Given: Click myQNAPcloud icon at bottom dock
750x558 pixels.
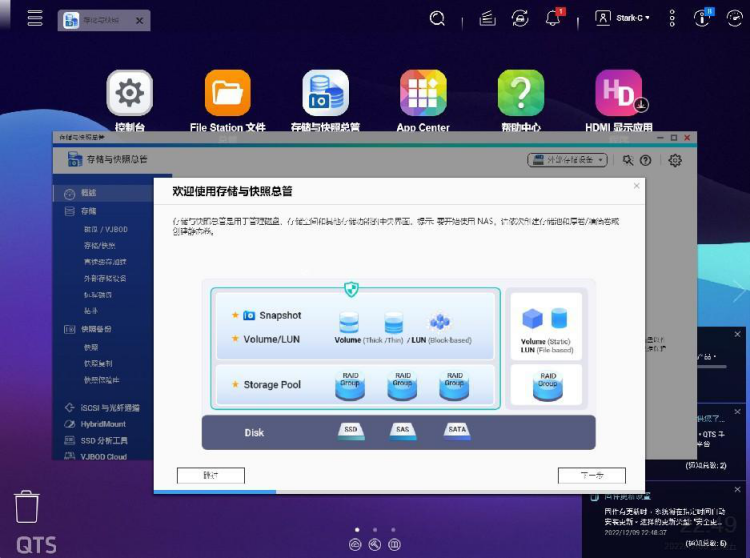Looking at the screenshot, I should coord(355,545).
